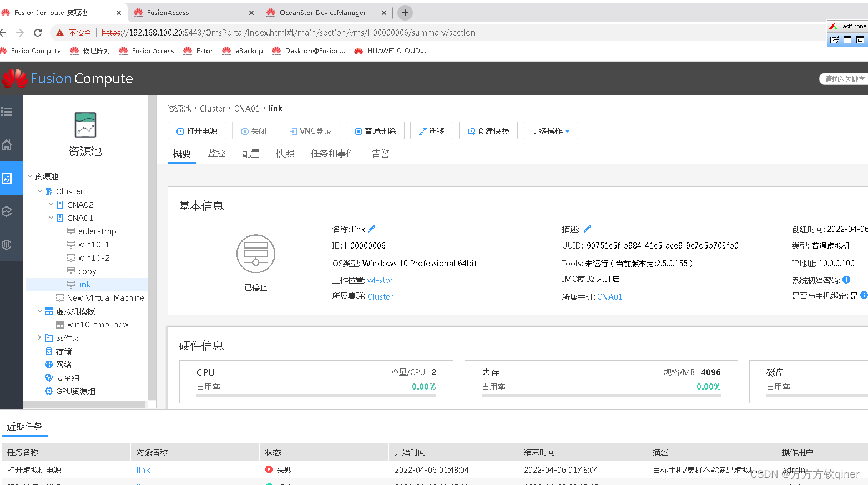Open GPU资源组 in the resource tree
This screenshot has height=485, width=868.
click(76, 391)
